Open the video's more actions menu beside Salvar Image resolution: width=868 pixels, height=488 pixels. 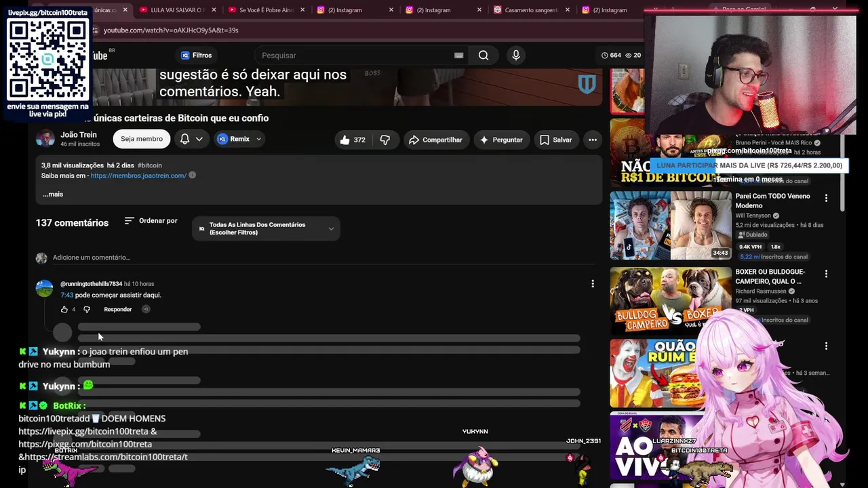(x=593, y=140)
